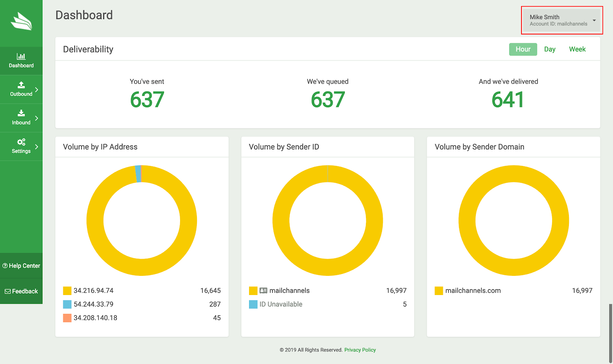This screenshot has width=613, height=364.
Task: Click the We've queued 637 count
Action: coord(328,100)
